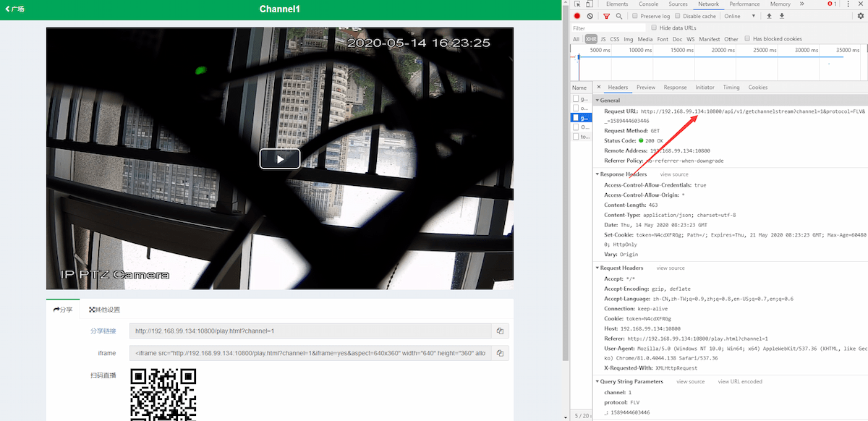Image resolution: width=868 pixels, height=421 pixels.
Task: Click view source beside Response Headers
Action: click(x=674, y=174)
